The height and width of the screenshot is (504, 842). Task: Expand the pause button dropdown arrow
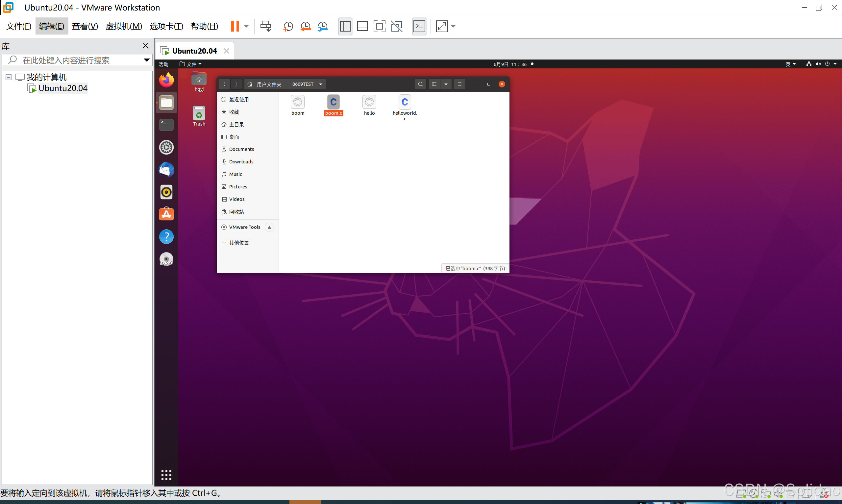(246, 26)
